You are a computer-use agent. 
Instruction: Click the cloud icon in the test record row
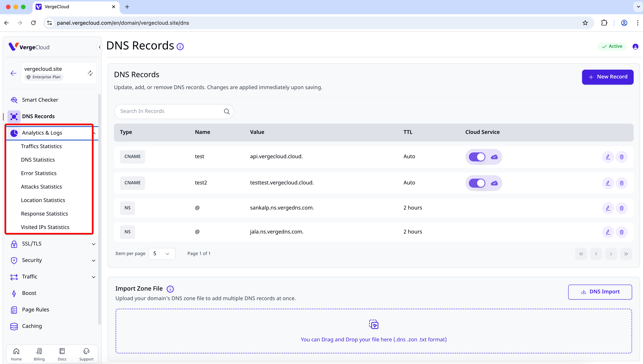494,157
